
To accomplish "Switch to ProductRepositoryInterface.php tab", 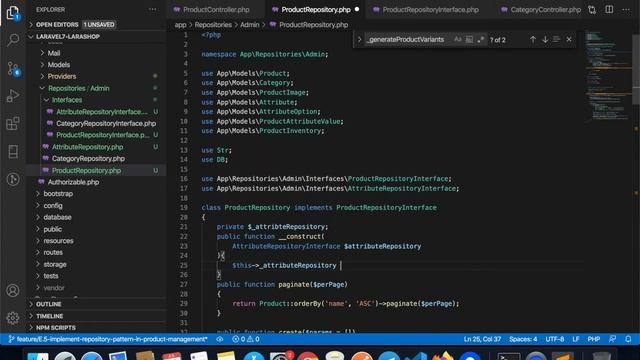I will point(430,9).
